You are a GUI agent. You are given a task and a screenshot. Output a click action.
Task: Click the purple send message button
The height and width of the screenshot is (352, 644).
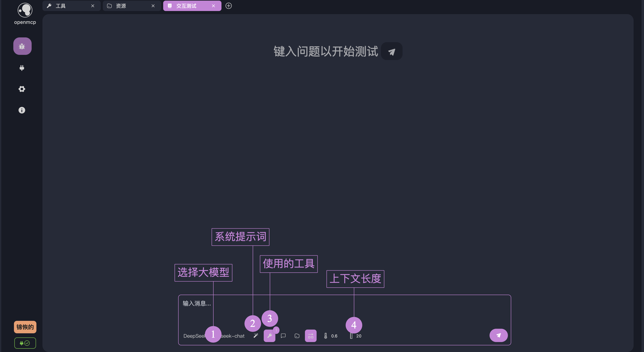[x=498, y=335]
